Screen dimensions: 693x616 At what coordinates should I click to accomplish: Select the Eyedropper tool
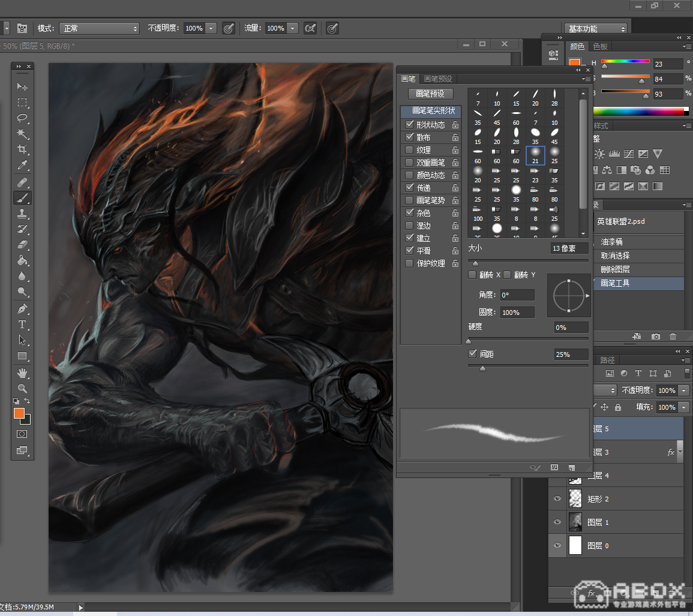(22, 166)
